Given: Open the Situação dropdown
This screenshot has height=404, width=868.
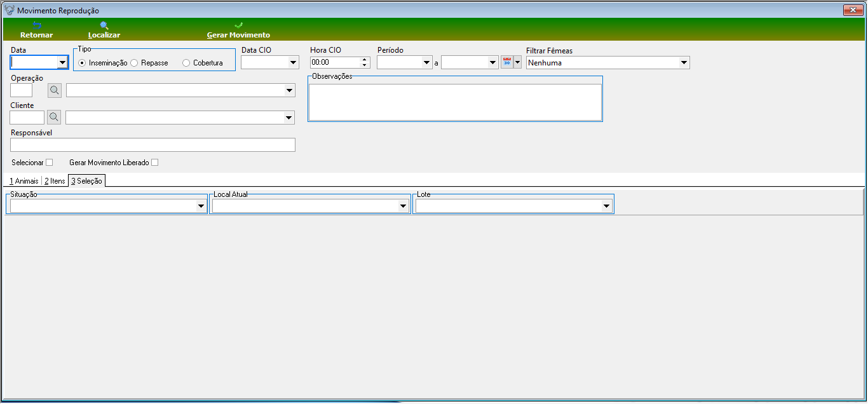Looking at the screenshot, I should tap(201, 206).
